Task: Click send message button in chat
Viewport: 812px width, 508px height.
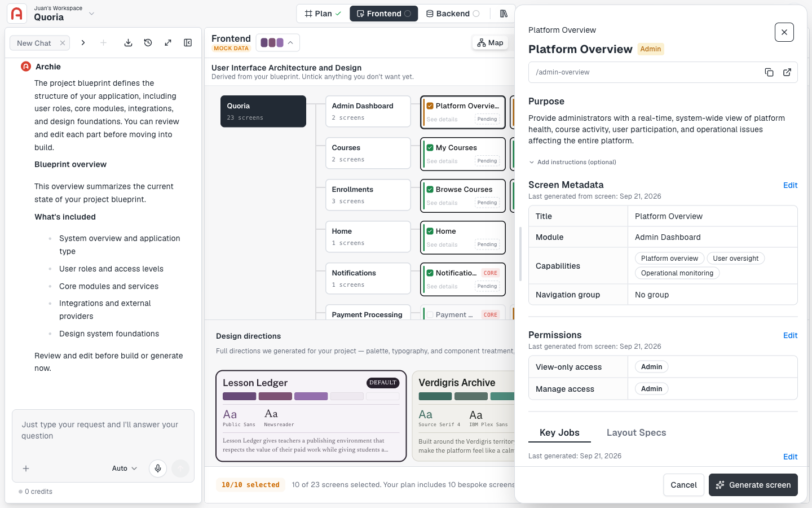Action: point(180,468)
